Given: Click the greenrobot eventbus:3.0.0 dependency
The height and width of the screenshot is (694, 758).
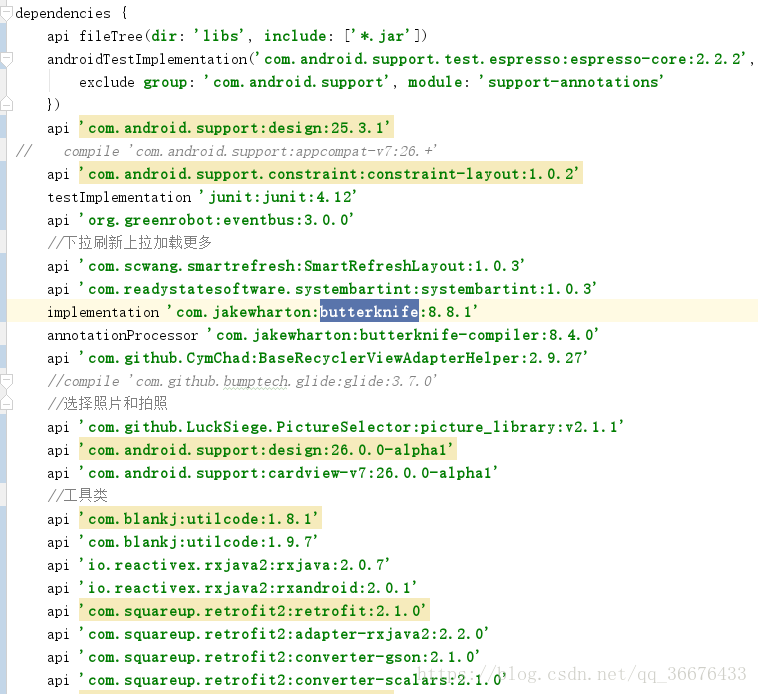Looking at the screenshot, I should click(x=216, y=220).
